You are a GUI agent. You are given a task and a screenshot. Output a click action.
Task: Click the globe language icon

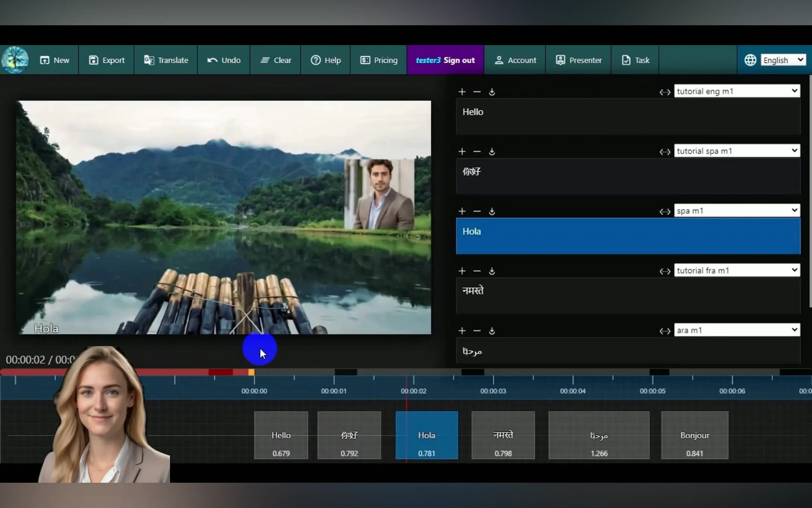750,60
